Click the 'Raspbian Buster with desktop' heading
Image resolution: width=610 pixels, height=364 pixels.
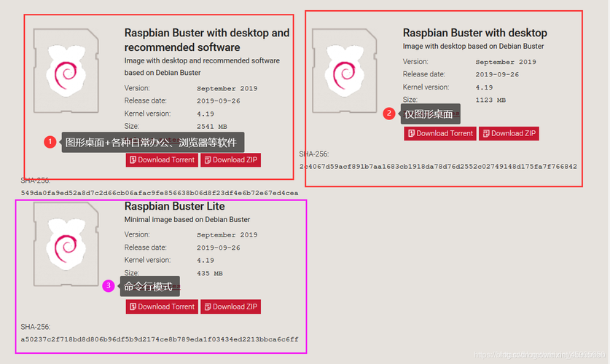(475, 33)
